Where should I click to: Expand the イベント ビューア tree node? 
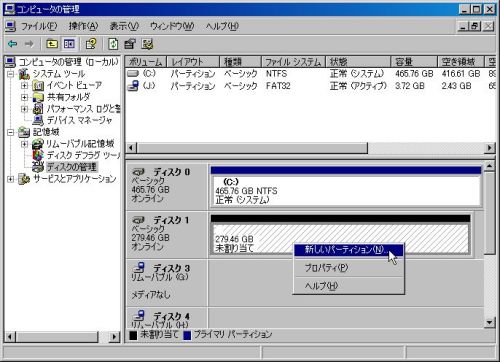point(24,86)
